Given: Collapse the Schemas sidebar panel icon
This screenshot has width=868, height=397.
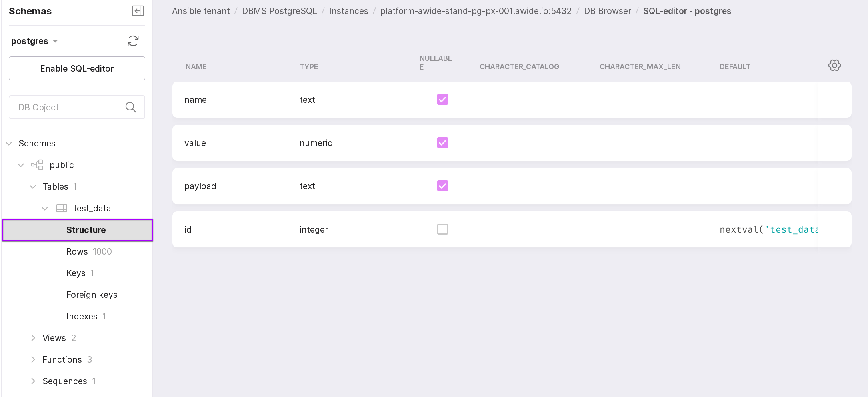Looking at the screenshot, I should pyautogui.click(x=137, y=11).
